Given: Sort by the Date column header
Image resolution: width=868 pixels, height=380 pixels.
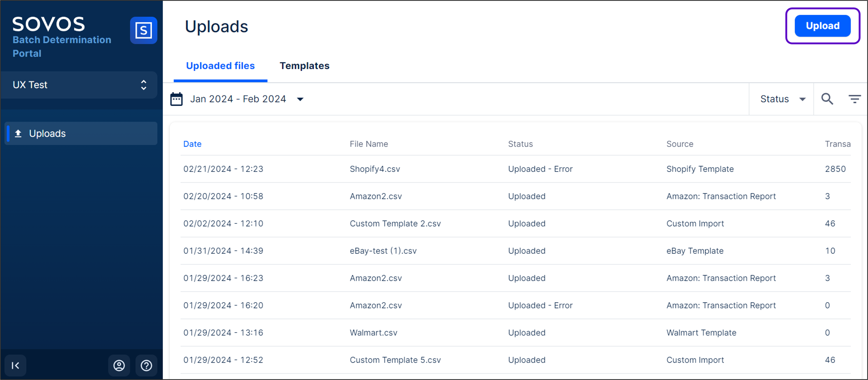Looking at the screenshot, I should click(192, 144).
